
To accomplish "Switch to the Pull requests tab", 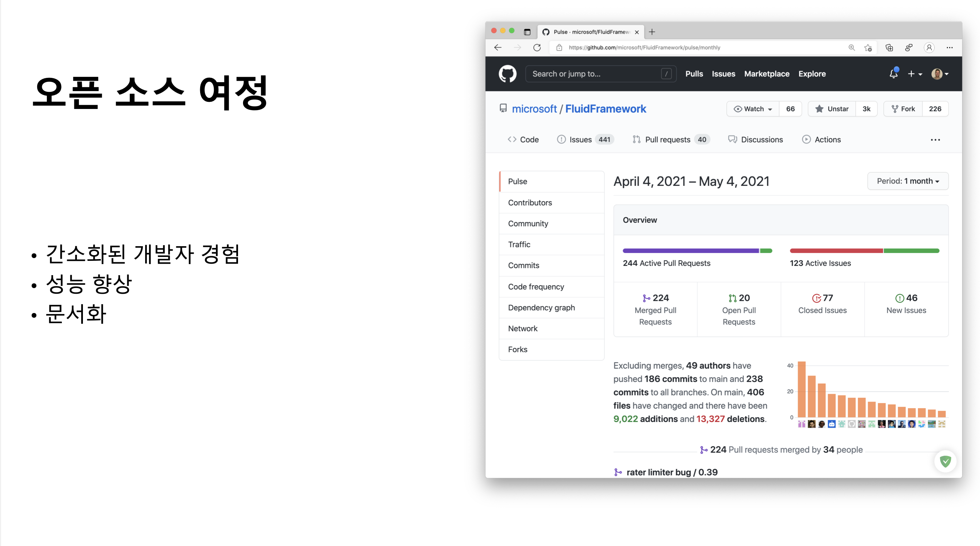I will (667, 140).
